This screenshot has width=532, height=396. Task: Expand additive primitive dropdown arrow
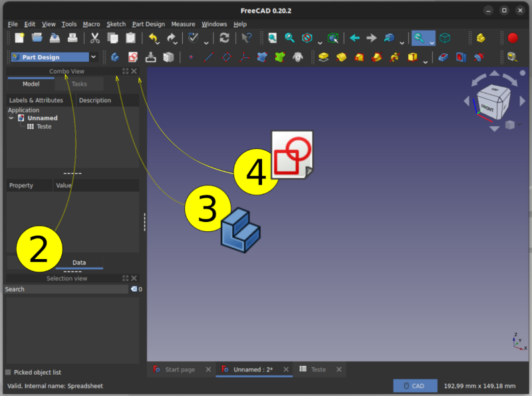[426, 62]
